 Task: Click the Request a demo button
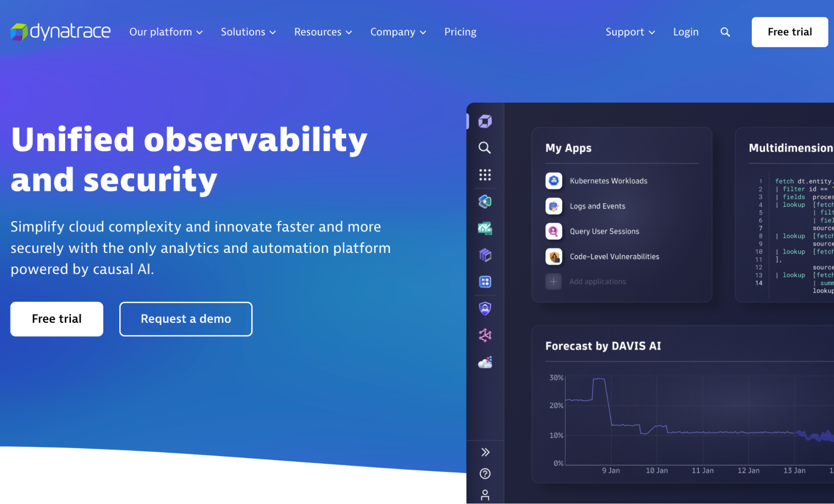tap(186, 318)
